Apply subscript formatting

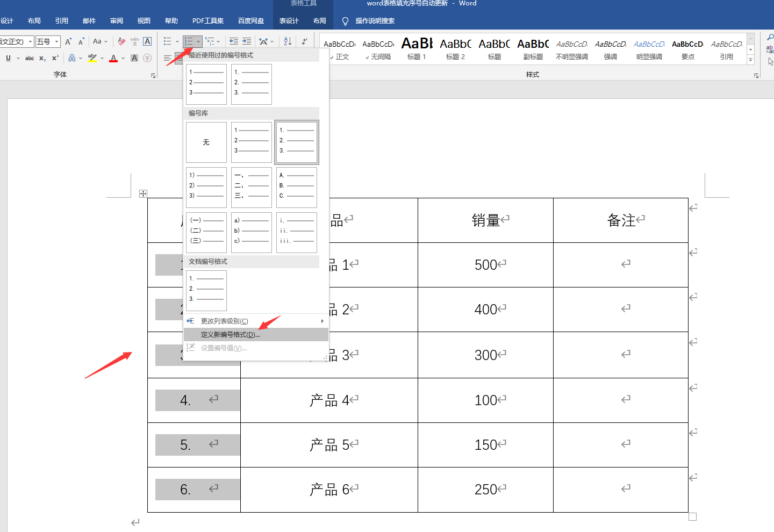point(42,58)
